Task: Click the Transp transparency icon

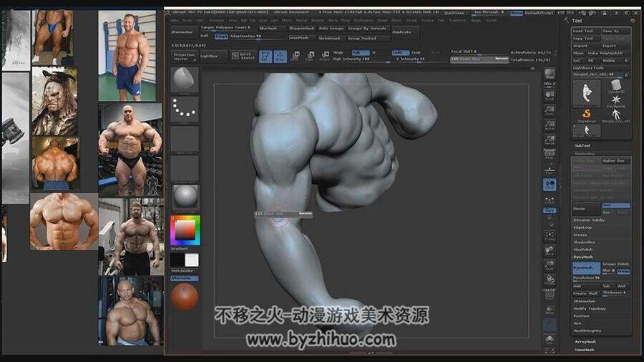Action: 550,309
